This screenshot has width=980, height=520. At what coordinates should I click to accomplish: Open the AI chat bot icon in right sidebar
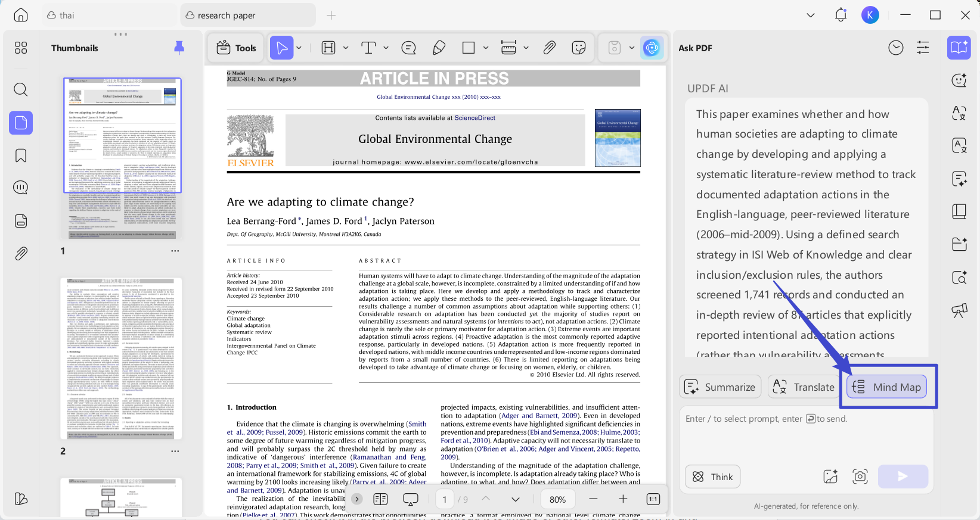[x=959, y=80]
